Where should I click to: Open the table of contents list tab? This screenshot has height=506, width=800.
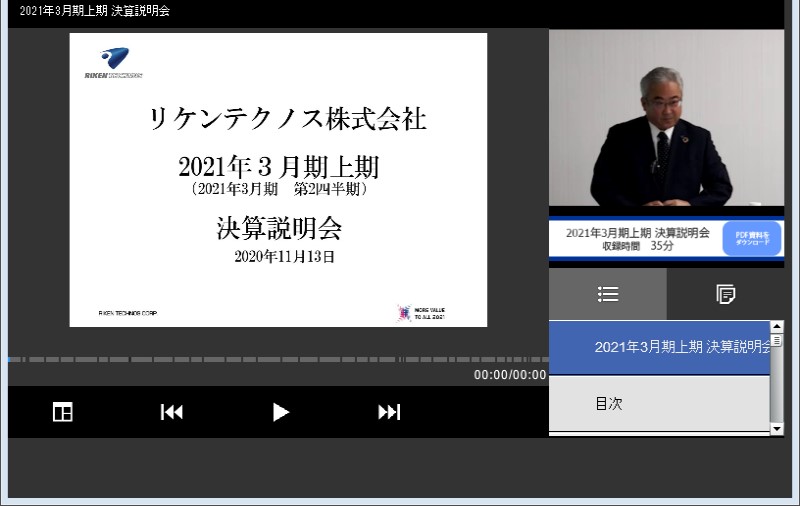coord(608,294)
